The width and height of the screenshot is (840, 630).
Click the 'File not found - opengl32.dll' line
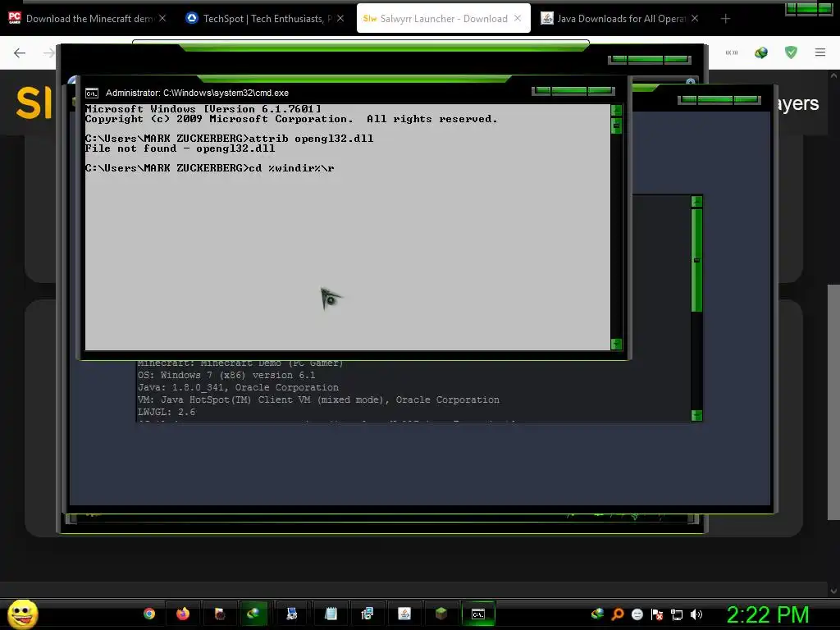[x=180, y=148]
